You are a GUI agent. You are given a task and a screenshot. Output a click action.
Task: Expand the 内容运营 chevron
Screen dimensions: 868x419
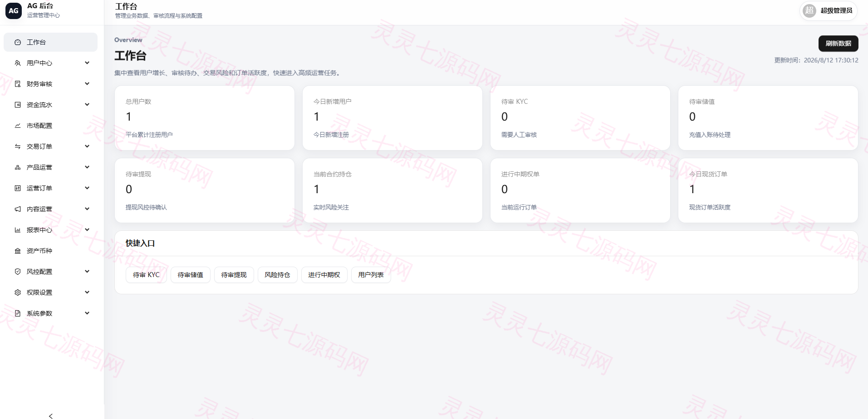(x=87, y=209)
